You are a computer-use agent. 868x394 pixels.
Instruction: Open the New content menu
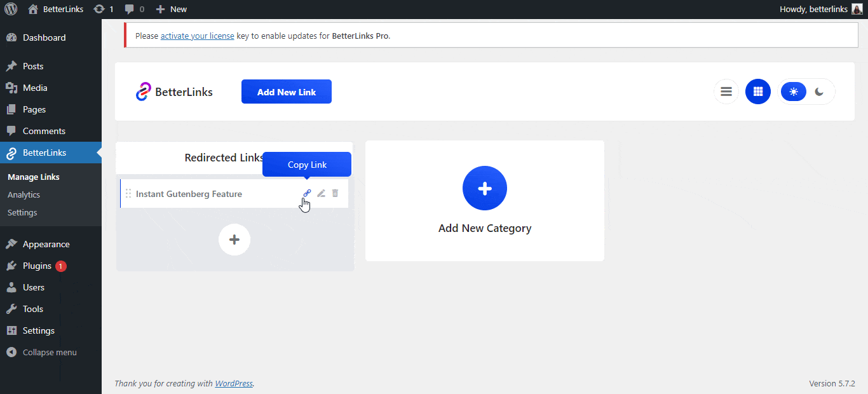point(172,9)
